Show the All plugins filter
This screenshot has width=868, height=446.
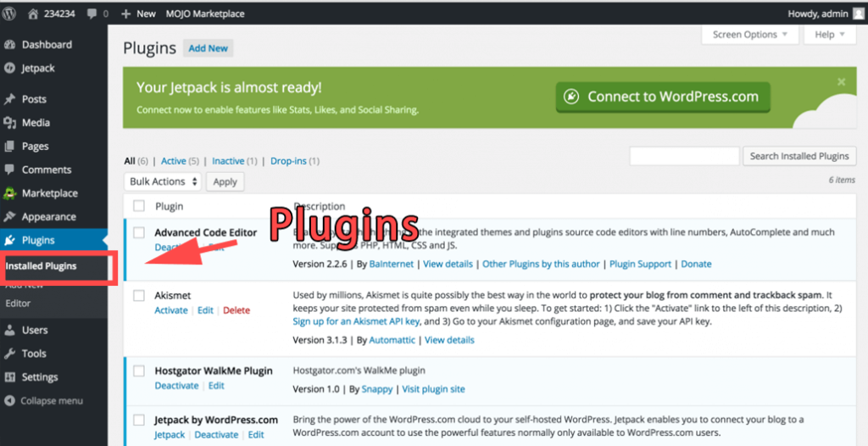pyautogui.click(x=130, y=161)
